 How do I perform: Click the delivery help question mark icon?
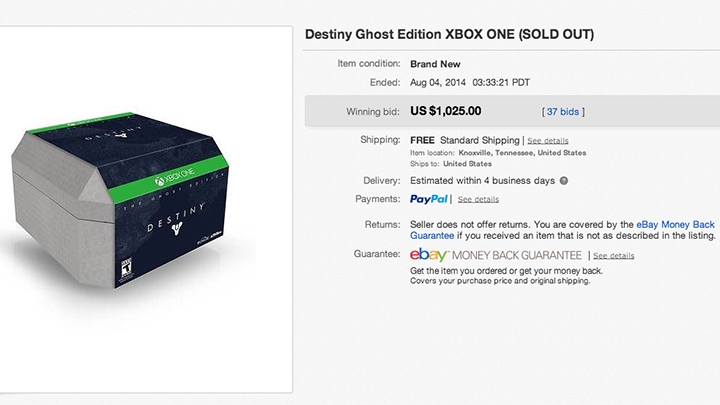pos(564,181)
